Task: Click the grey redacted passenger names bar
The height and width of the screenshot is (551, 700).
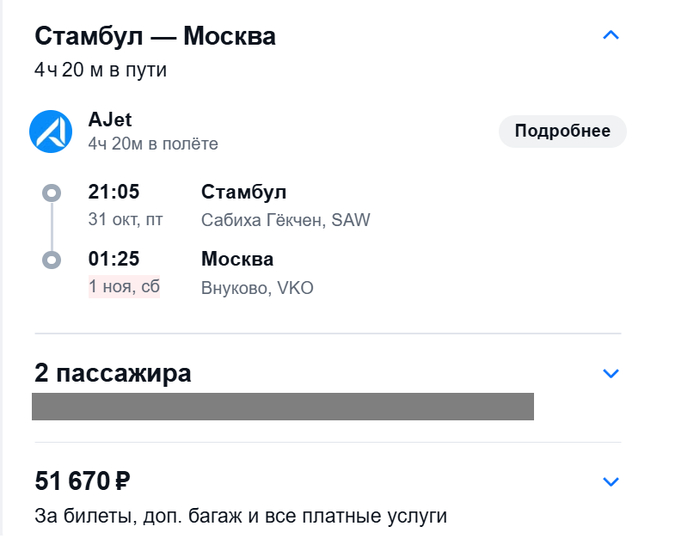Action: click(282, 406)
